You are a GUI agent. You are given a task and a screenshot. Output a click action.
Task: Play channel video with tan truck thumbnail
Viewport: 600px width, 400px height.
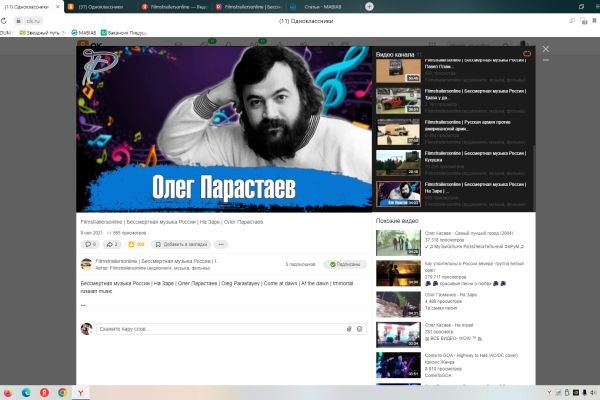tap(398, 132)
